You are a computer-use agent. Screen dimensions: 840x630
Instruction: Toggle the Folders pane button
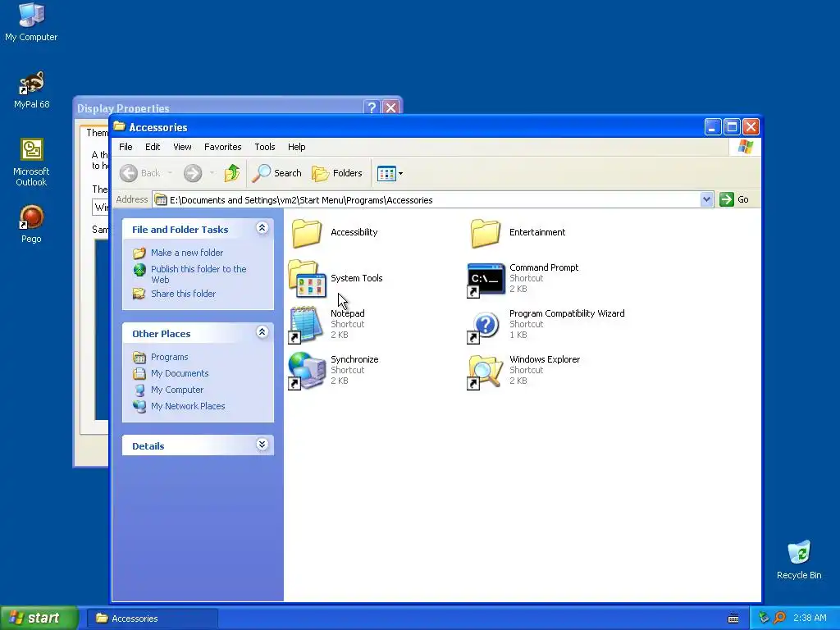tap(337, 173)
